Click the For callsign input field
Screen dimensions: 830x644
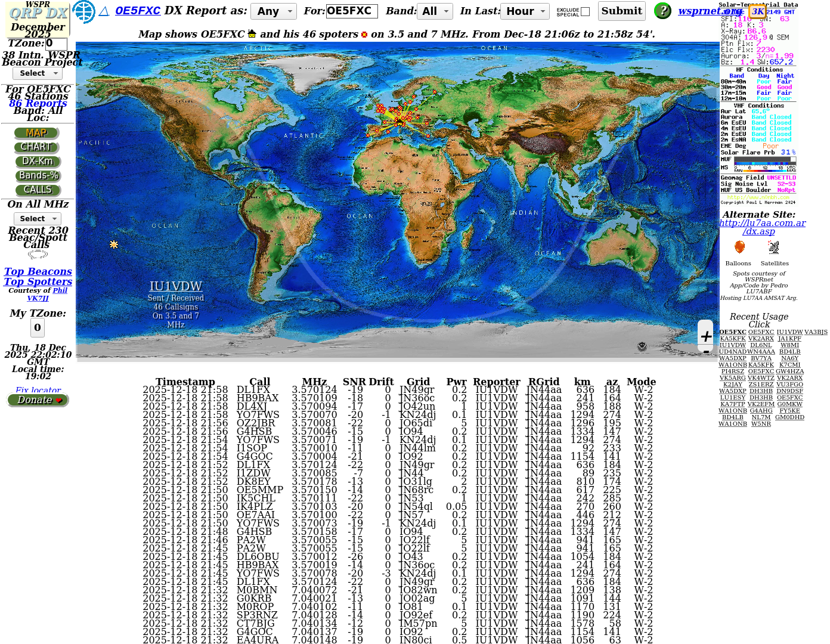click(351, 11)
